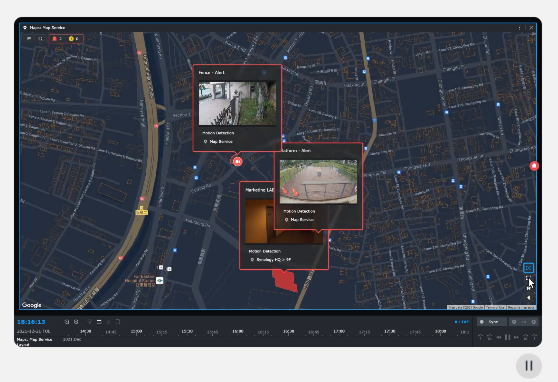558x382 pixels.
Task: Click the fast-forward playback control
Action: [516, 337]
